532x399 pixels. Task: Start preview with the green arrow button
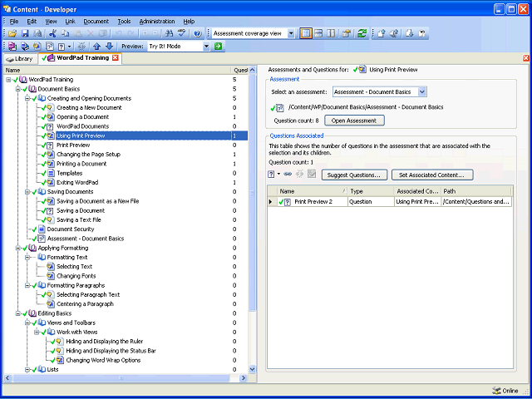click(218, 47)
